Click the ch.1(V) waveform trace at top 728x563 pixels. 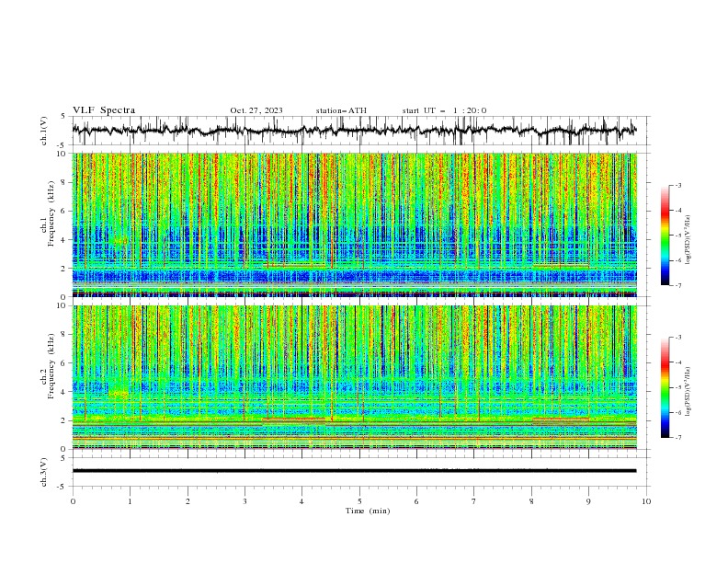pos(354,131)
